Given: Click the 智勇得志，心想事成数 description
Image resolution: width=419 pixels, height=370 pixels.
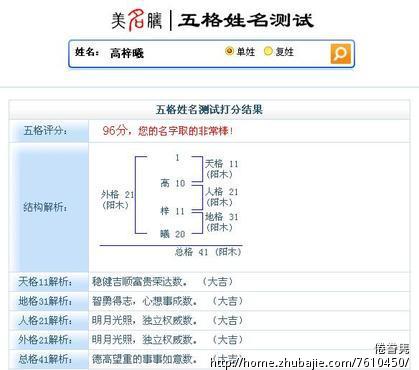Looking at the screenshot, I should coord(144,301).
